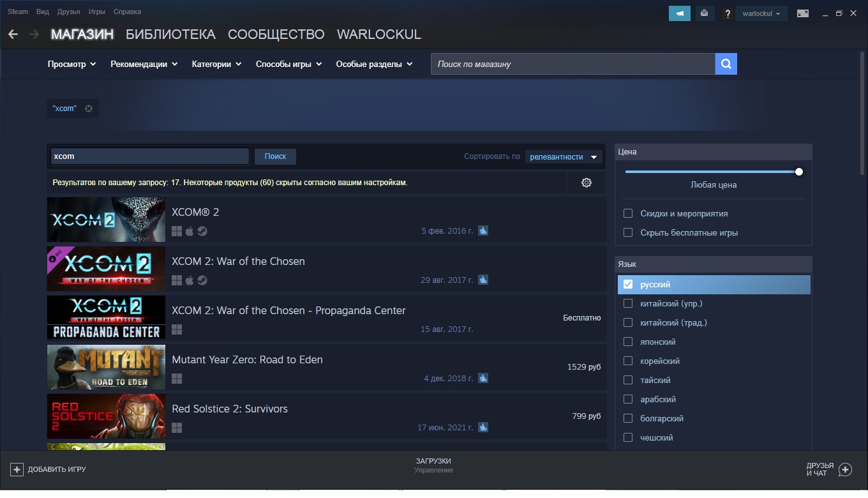Screen dimensions: 868x498
Task: Open friends and chat plus icon
Action: point(845,470)
